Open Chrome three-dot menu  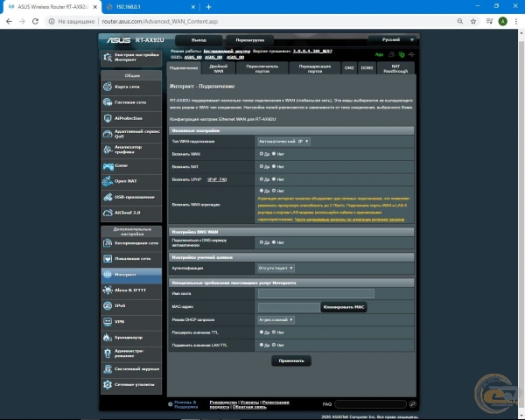point(516,21)
